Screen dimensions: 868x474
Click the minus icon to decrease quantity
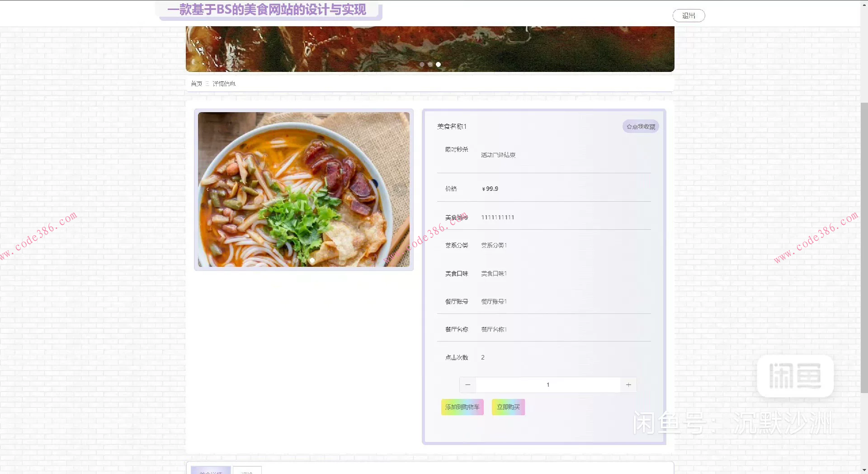[467, 384]
